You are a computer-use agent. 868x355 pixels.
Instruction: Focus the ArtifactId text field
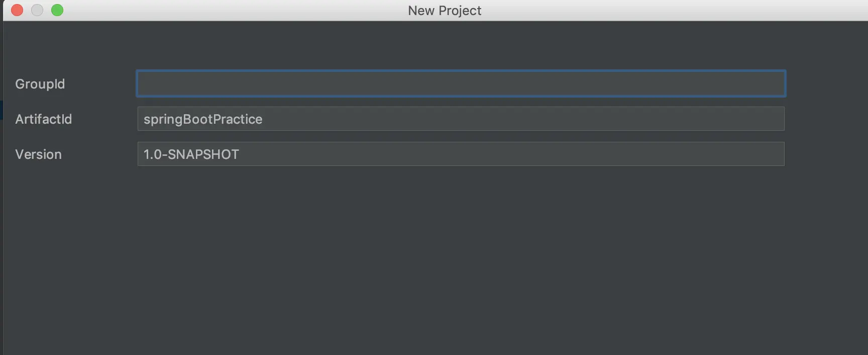click(461, 119)
